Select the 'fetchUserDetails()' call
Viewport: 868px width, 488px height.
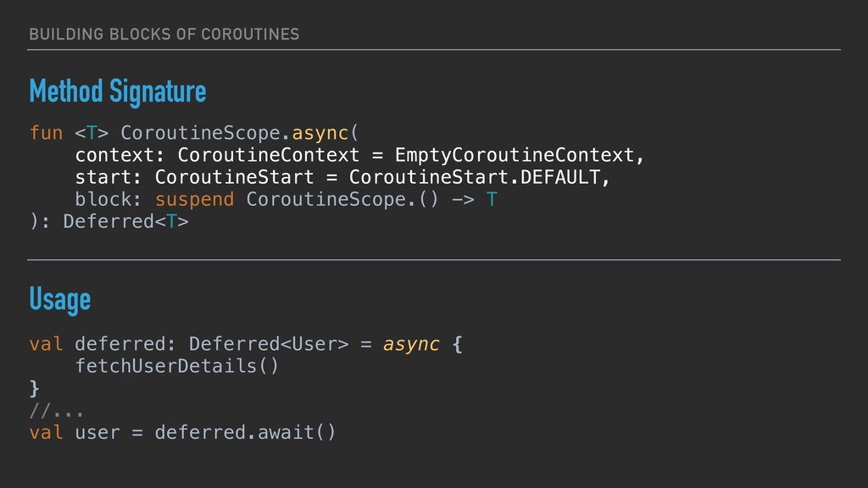click(176, 367)
